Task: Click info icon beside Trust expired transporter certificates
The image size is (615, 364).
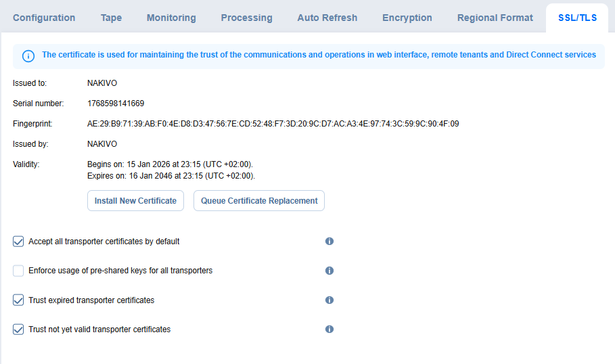Action: (x=329, y=300)
